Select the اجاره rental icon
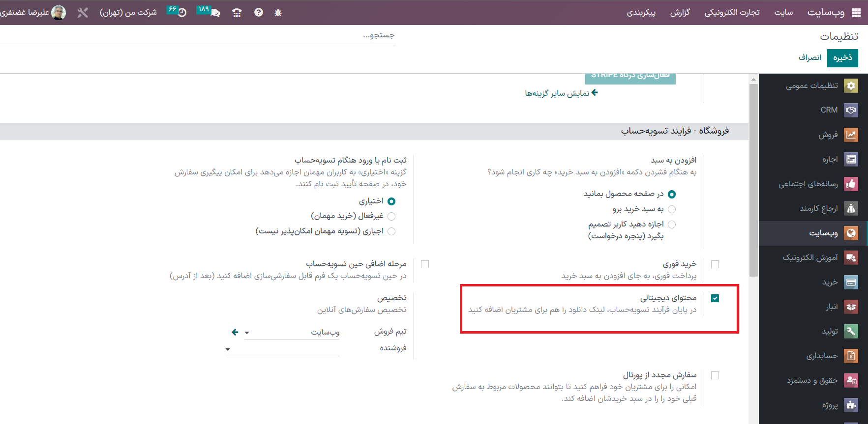868x424 pixels. coord(851,159)
